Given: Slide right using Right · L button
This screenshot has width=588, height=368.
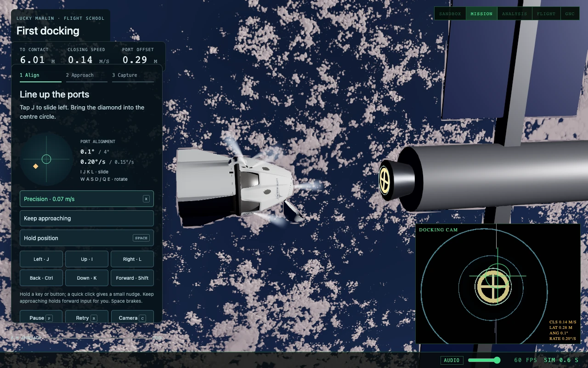Looking at the screenshot, I should [x=132, y=259].
